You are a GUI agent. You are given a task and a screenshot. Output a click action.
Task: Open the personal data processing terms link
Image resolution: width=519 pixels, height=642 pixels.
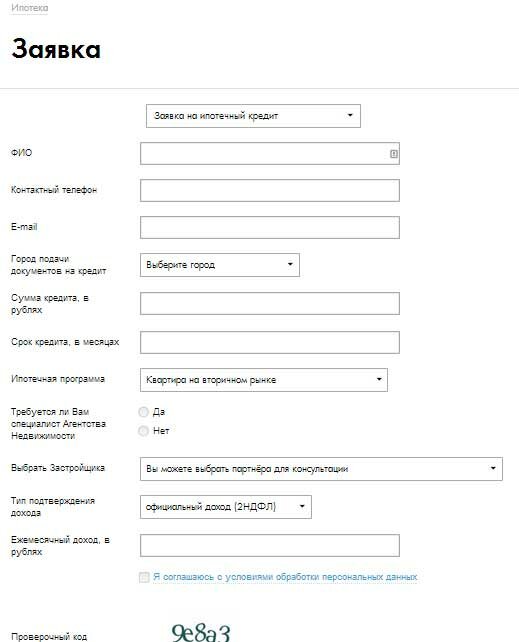pos(285,577)
